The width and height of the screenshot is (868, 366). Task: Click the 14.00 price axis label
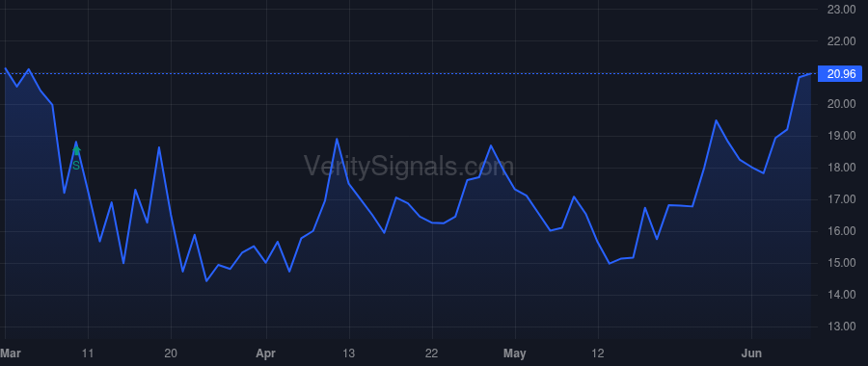pyautogui.click(x=841, y=296)
